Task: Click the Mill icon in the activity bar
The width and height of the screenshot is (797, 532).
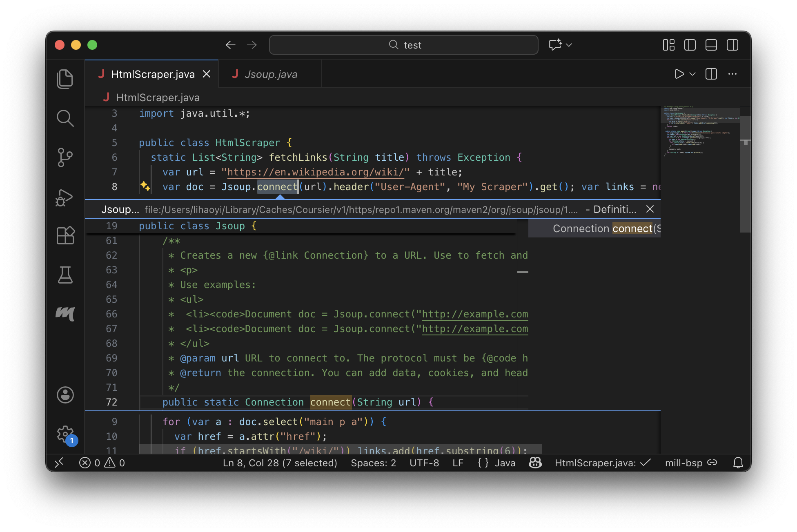Action: pos(65,314)
